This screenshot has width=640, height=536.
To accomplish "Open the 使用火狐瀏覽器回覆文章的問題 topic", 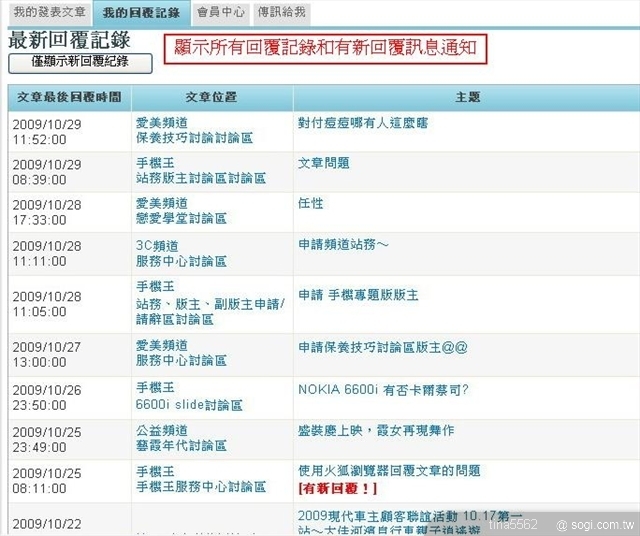I will click(389, 471).
